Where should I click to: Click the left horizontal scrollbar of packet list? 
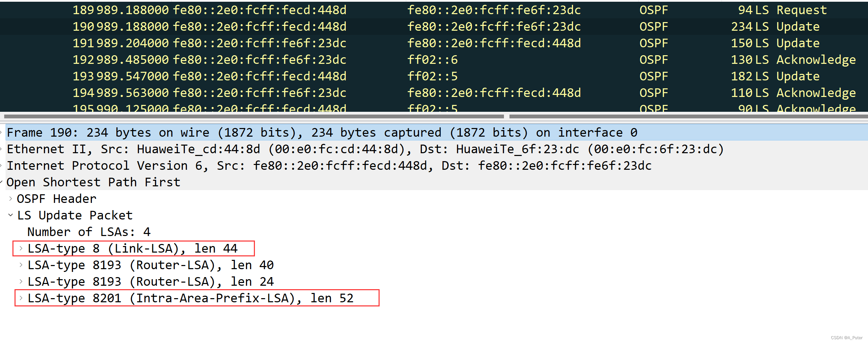[x=254, y=117]
